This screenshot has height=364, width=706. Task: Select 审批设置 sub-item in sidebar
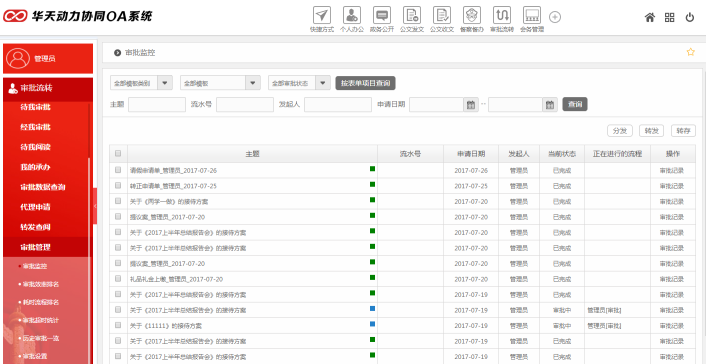[35, 356]
